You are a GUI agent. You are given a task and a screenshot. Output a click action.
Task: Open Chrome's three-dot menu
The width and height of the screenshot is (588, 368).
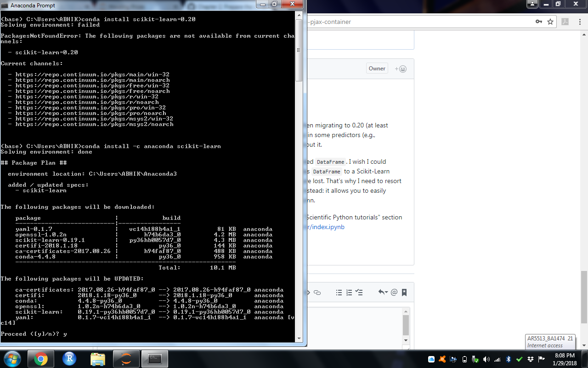580,22
